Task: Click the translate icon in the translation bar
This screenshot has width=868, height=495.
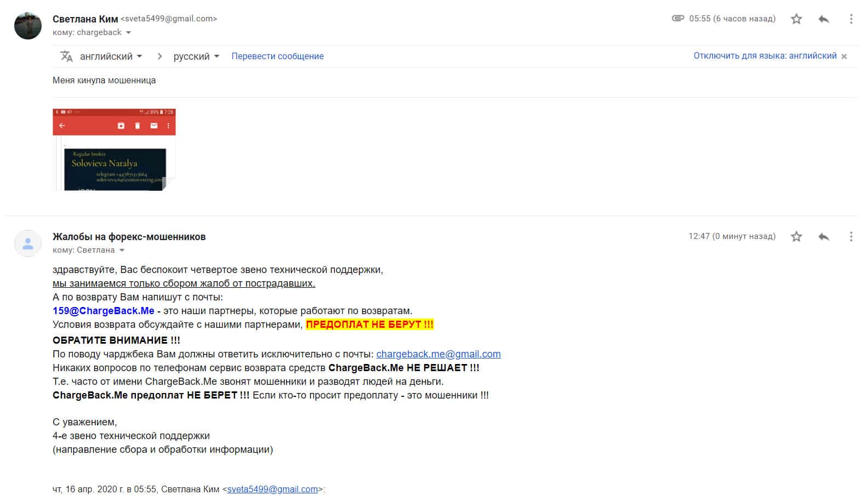Action: (x=66, y=56)
